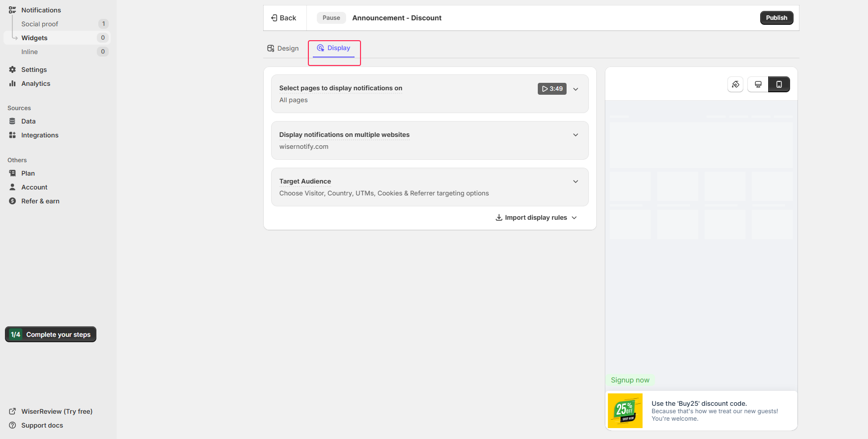This screenshot has width=868, height=439.
Task: Select the Display tab
Action: click(x=334, y=48)
